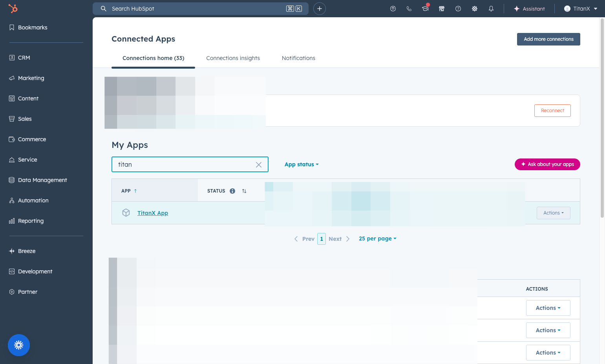Open the blue floating assistant button
Viewport: 605px width, 364px height.
coord(19,345)
